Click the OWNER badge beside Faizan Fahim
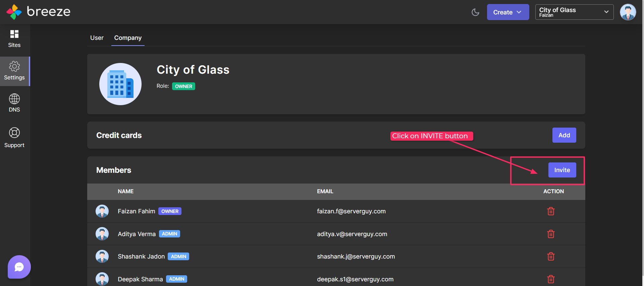The height and width of the screenshot is (286, 644). [170, 211]
